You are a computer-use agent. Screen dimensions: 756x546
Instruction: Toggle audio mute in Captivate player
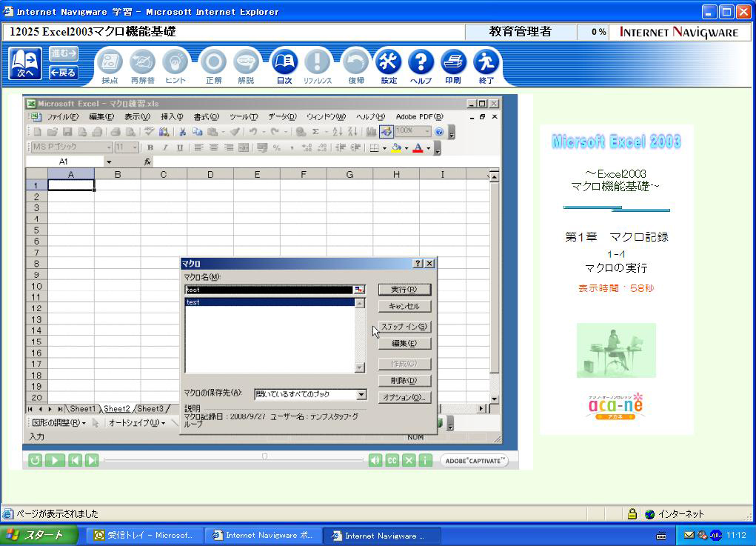pyautogui.click(x=375, y=460)
